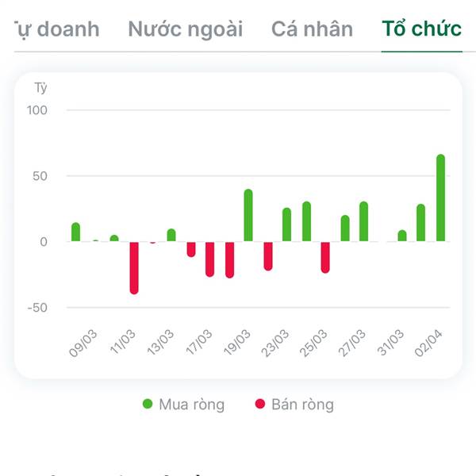Tap the red bar before 23/03
Screen dimensions: 476x476
(x=268, y=255)
